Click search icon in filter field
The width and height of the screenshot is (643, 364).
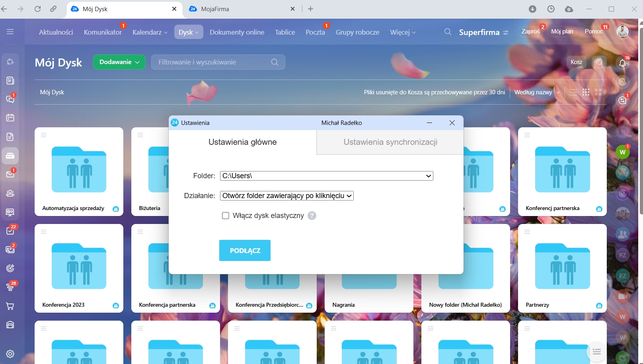pos(275,62)
